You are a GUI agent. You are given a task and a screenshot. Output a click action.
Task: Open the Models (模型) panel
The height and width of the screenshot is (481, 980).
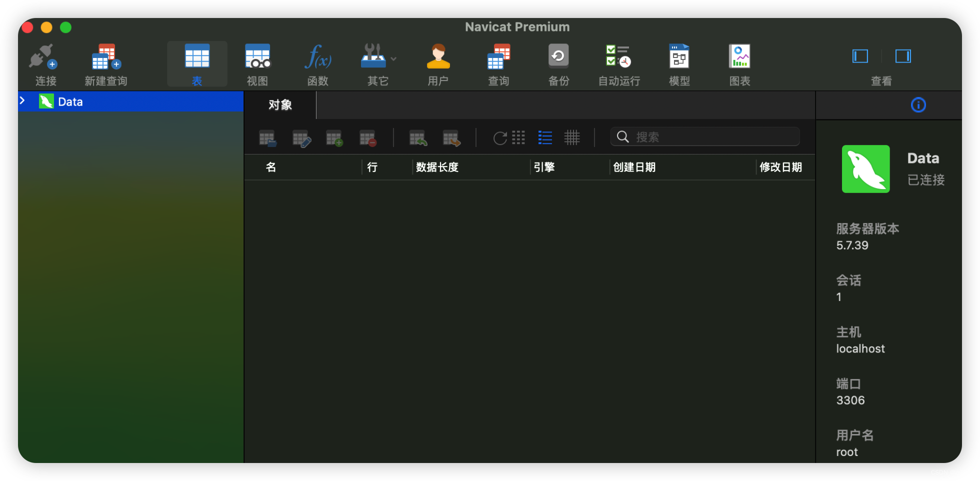[x=679, y=62]
